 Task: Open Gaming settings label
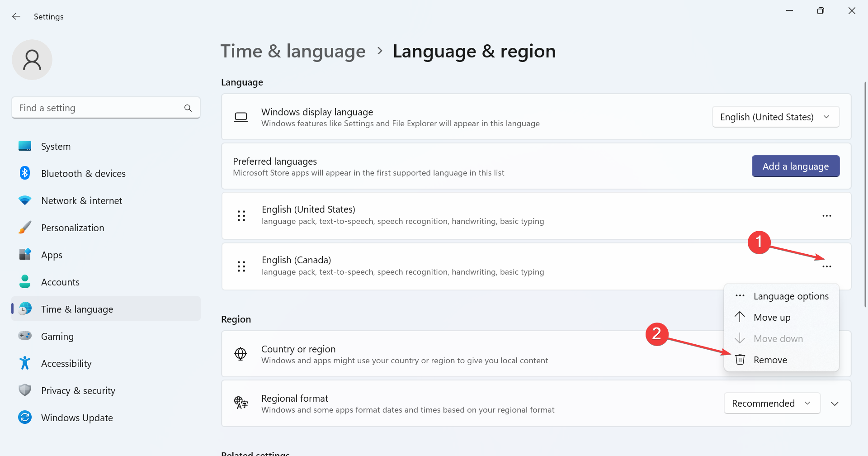tap(57, 337)
